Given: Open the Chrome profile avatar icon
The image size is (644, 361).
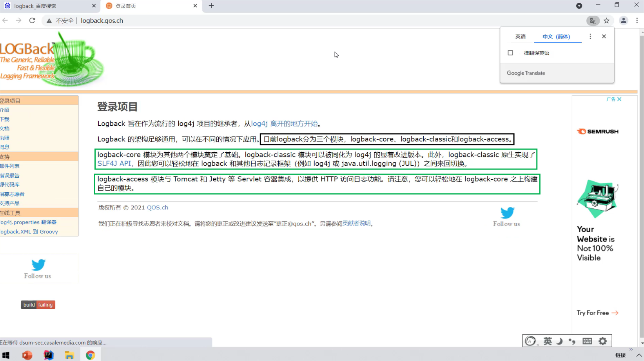Looking at the screenshot, I should point(623,21).
